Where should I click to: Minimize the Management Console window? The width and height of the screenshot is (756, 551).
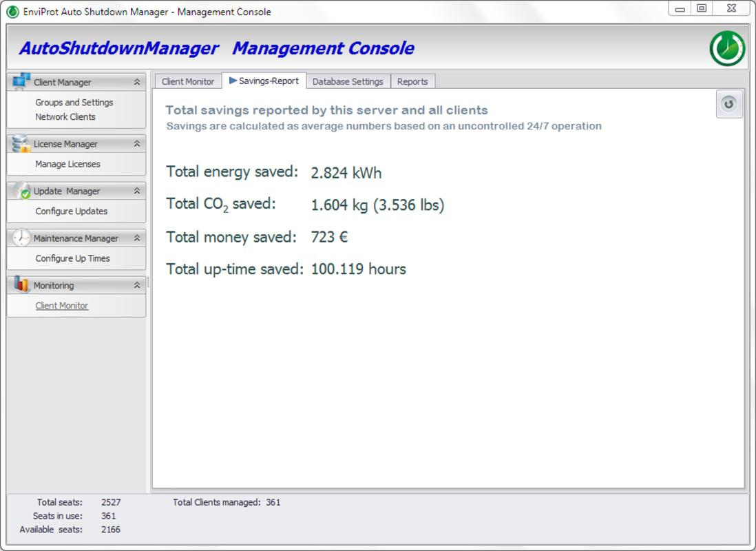pos(680,9)
